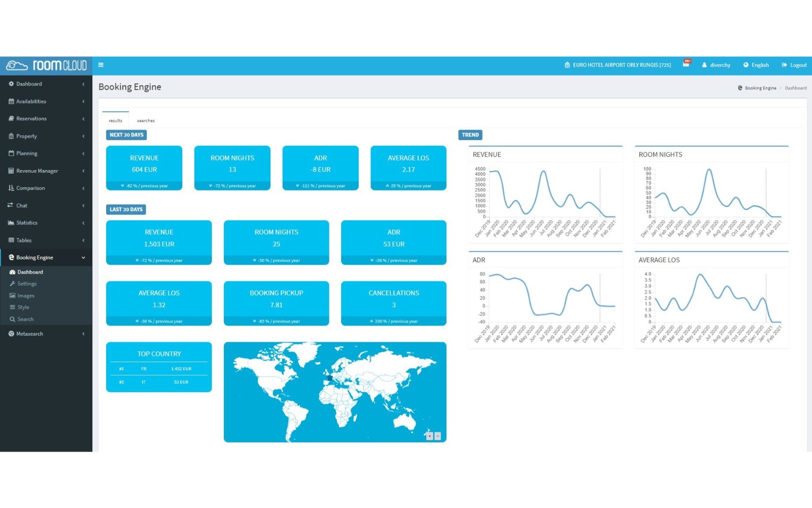This screenshot has width=812, height=508.
Task: Expand the Dashboard sidebar chevron
Action: tap(83, 84)
